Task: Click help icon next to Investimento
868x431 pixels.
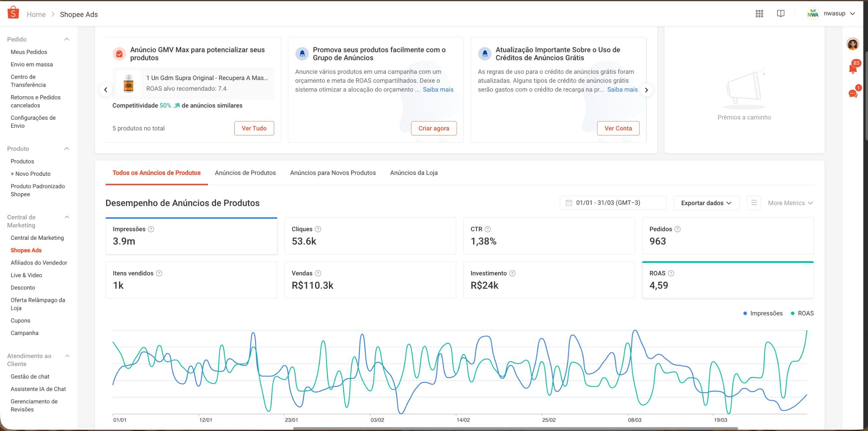Action: [x=512, y=273]
